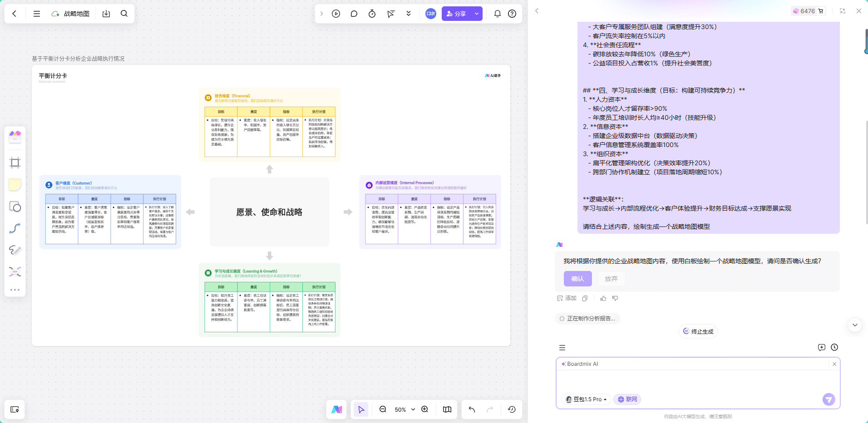Image resolution: width=868 pixels, height=423 pixels.
Task: Collapse the AI panel with left chevron
Action: click(537, 11)
